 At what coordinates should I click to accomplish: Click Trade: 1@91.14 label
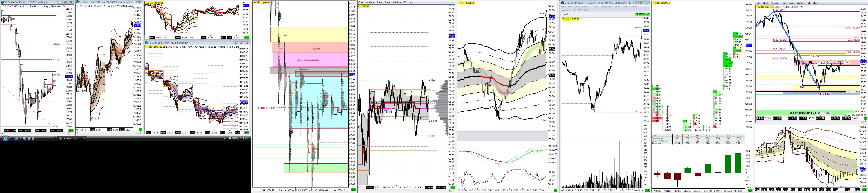click(765, 7)
